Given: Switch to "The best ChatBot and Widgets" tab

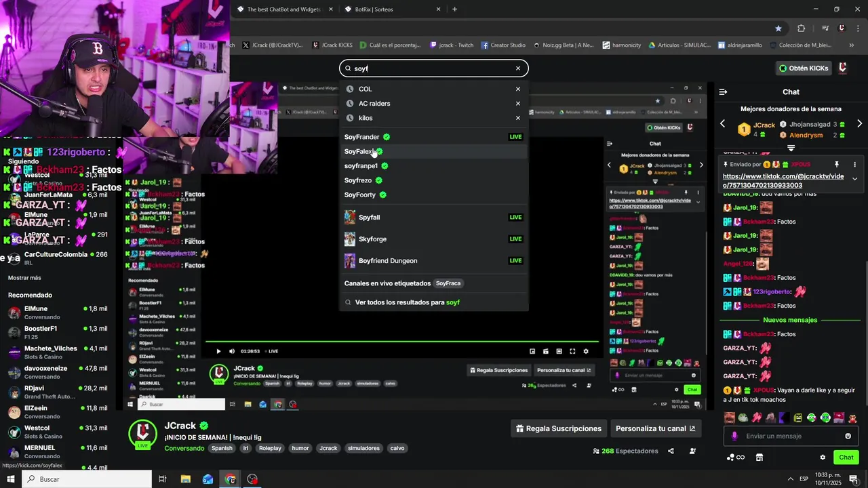Looking at the screenshot, I should (x=285, y=9).
